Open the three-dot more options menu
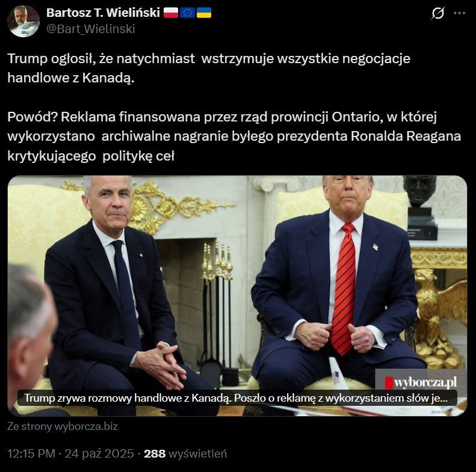 point(459,13)
